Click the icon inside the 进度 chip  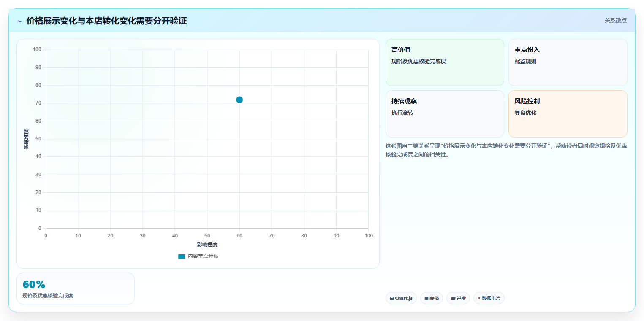pos(453,298)
